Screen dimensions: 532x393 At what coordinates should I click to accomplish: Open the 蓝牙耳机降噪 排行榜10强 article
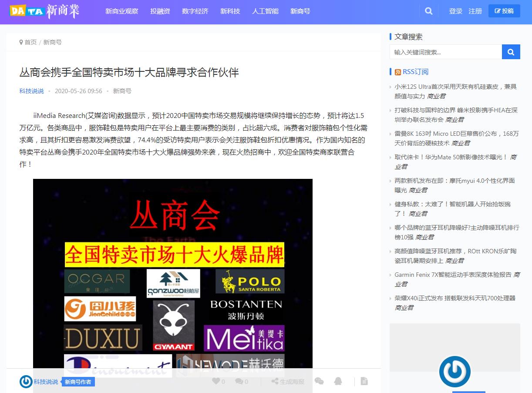[x=457, y=232]
